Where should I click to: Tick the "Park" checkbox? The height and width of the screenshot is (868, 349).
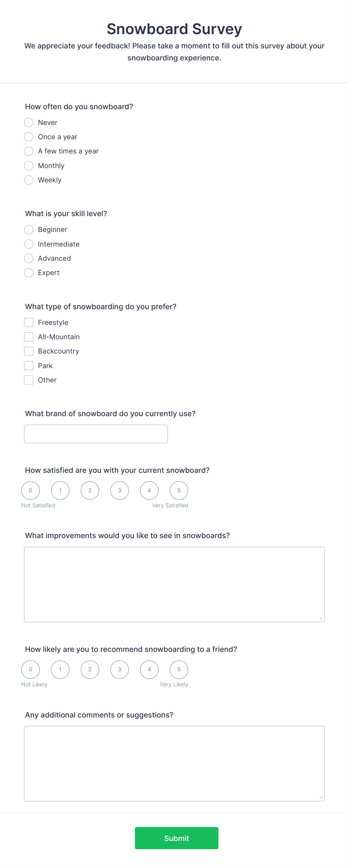(x=29, y=365)
